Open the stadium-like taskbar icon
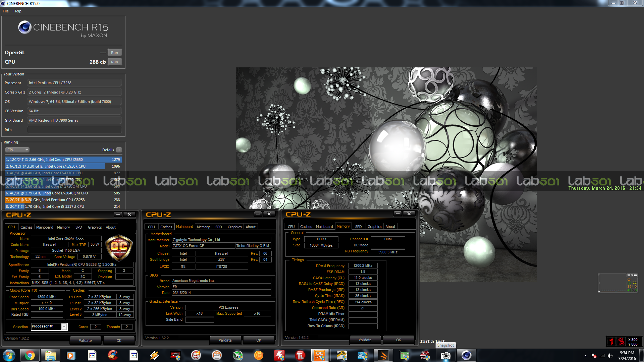Screen dimensions: 644x362 (x=196, y=355)
